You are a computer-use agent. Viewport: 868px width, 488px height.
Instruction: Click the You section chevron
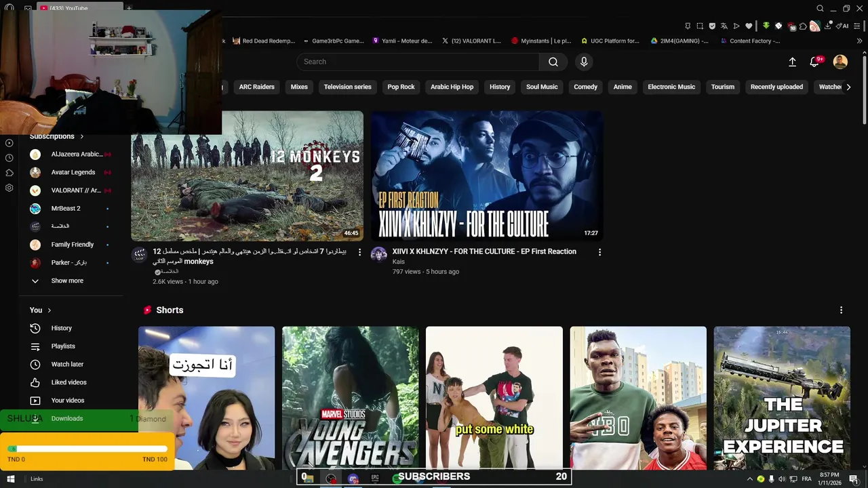point(49,310)
